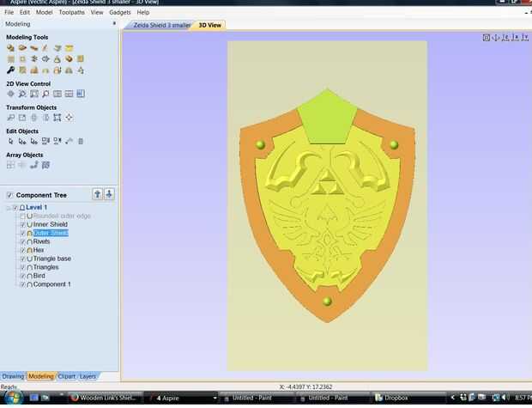
Task: Open the File menu
Action: tap(9, 12)
